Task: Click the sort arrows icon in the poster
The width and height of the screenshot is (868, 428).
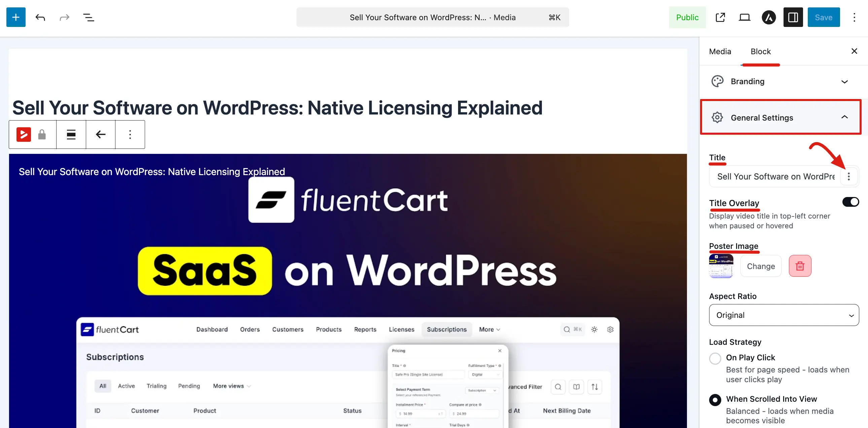Action: click(595, 387)
